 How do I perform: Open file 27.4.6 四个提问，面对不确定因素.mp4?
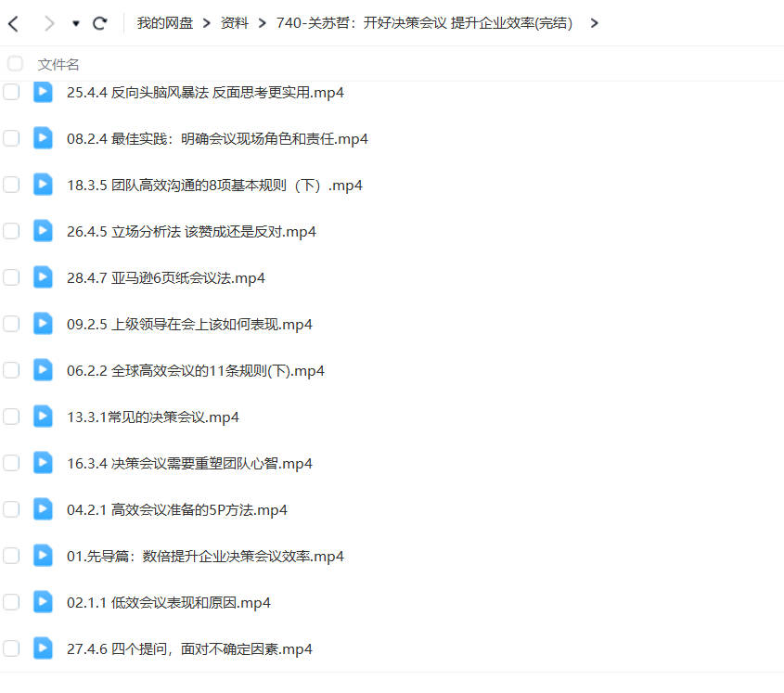(189, 649)
